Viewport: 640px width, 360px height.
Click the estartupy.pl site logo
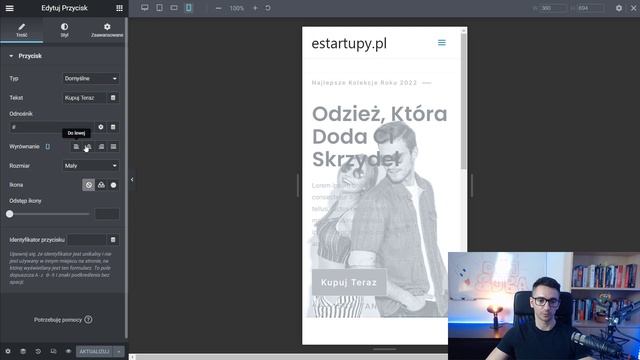pyautogui.click(x=349, y=43)
